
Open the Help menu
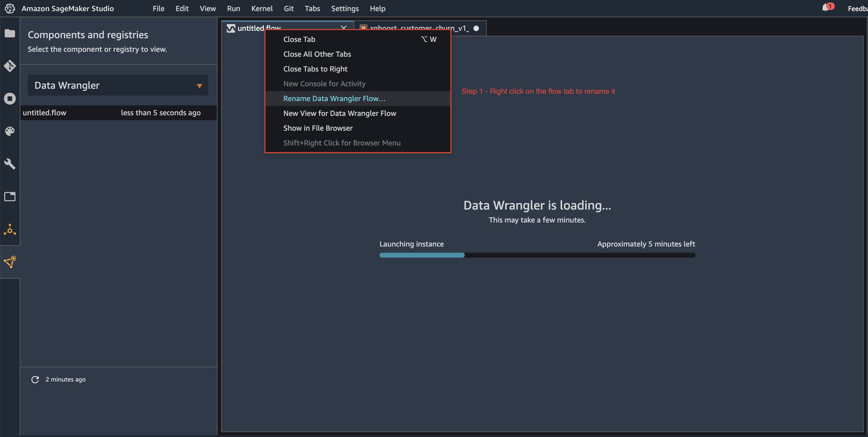pos(377,8)
